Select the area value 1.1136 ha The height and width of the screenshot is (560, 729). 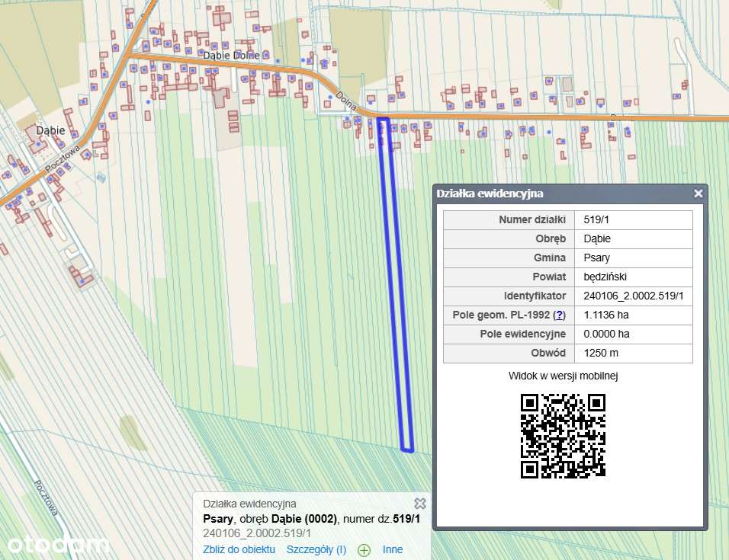click(x=605, y=315)
